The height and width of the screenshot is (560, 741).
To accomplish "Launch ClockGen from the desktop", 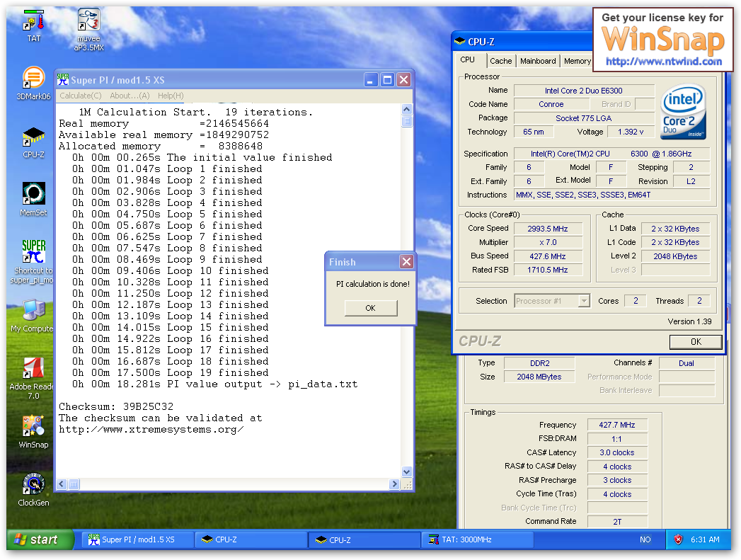I will point(33,490).
